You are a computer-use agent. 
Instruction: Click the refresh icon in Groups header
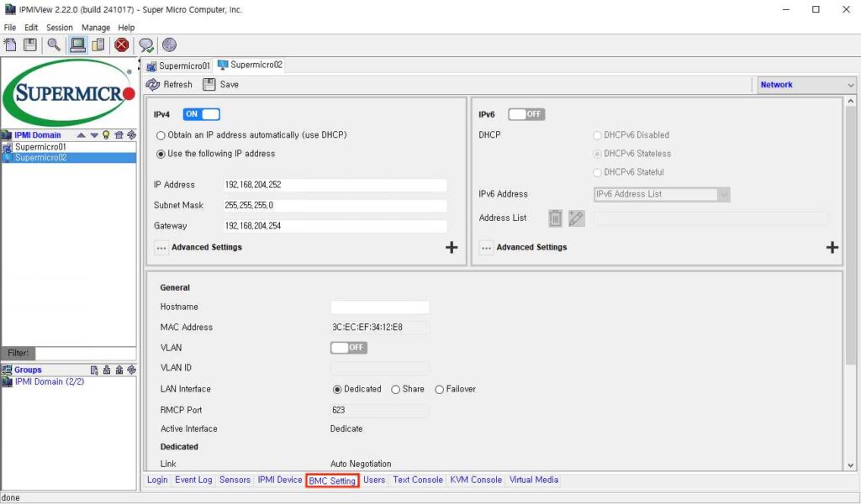point(131,370)
